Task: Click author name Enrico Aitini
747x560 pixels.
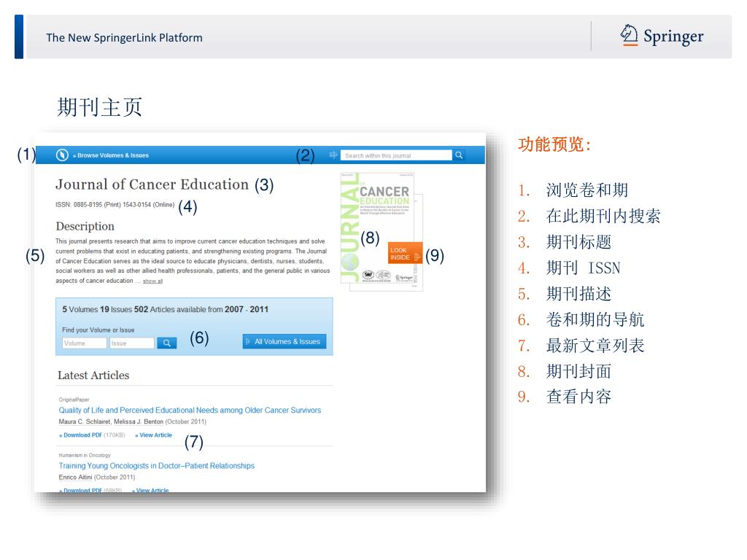Action: [x=75, y=477]
